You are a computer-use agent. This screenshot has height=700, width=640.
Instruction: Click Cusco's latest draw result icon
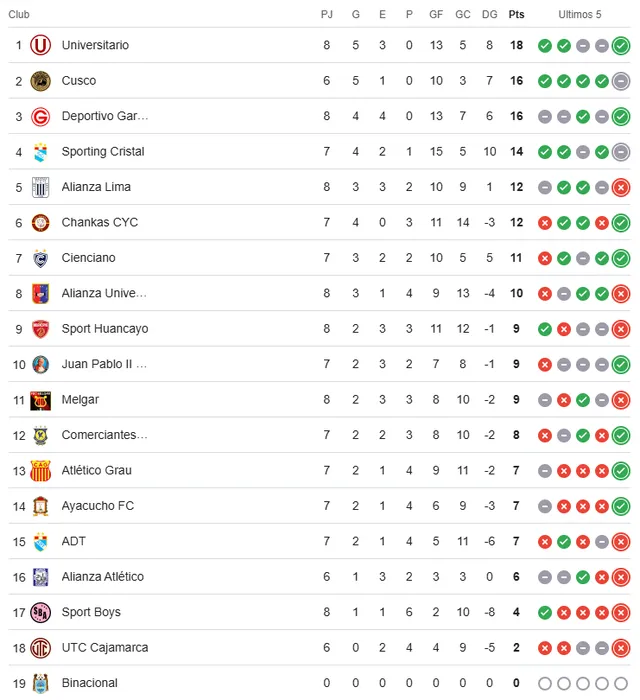[621, 81]
